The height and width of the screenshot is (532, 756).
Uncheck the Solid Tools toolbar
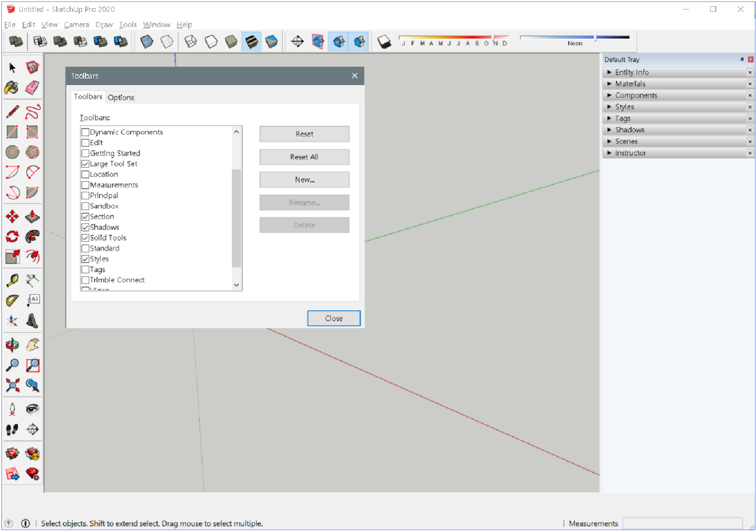[x=85, y=238]
